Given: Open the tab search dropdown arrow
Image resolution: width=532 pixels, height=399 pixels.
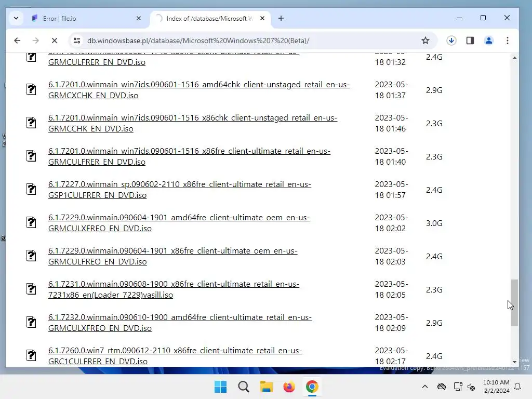Looking at the screenshot, I should coord(16,18).
